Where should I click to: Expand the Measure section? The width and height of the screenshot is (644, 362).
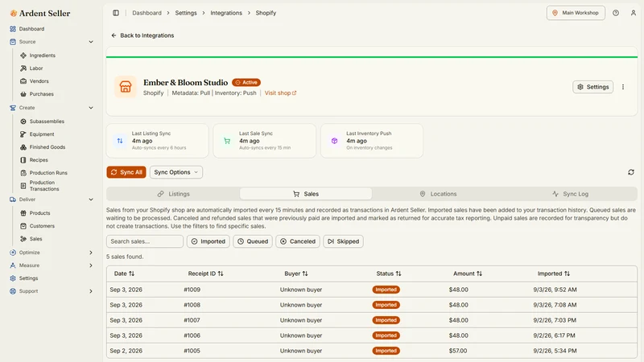point(91,265)
